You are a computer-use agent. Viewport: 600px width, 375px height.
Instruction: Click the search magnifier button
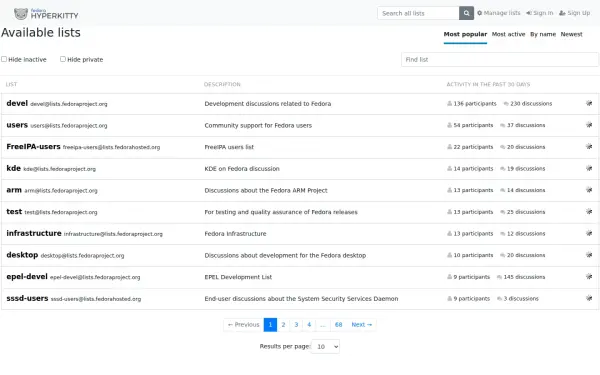tap(466, 13)
